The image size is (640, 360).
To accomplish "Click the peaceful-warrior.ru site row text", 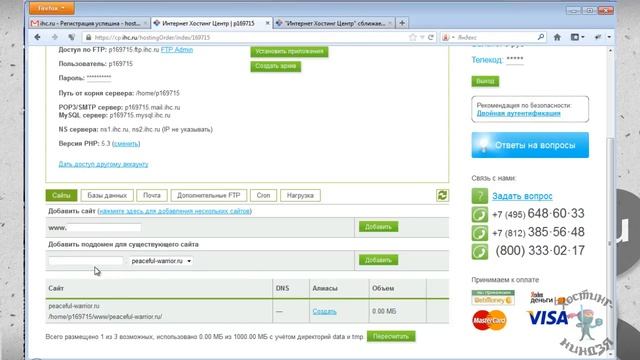I will 74,306.
